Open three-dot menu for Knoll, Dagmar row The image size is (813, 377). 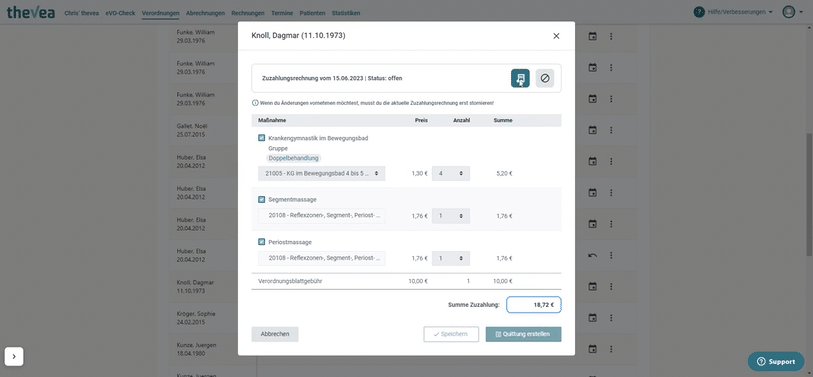pyautogui.click(x=611, y=286)
